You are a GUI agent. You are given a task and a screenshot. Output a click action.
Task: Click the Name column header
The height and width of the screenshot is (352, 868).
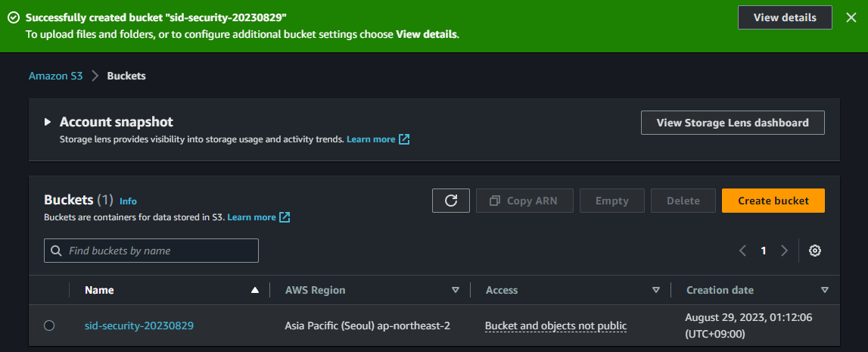coord(100,290)
